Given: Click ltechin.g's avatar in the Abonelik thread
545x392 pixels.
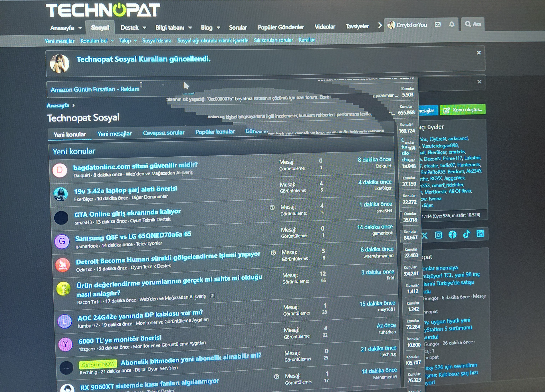Looking at the screenshot, I should point(66,368).
